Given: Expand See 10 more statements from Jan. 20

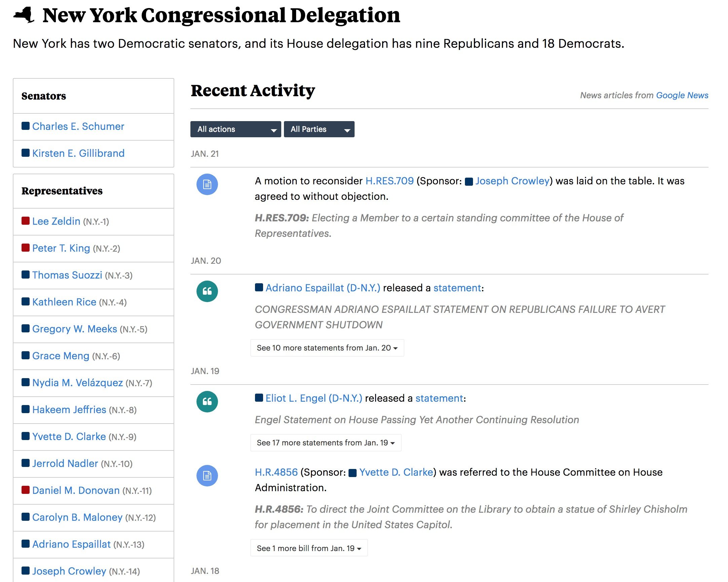Looking at the screenshot, I should [x=327, y=348].
